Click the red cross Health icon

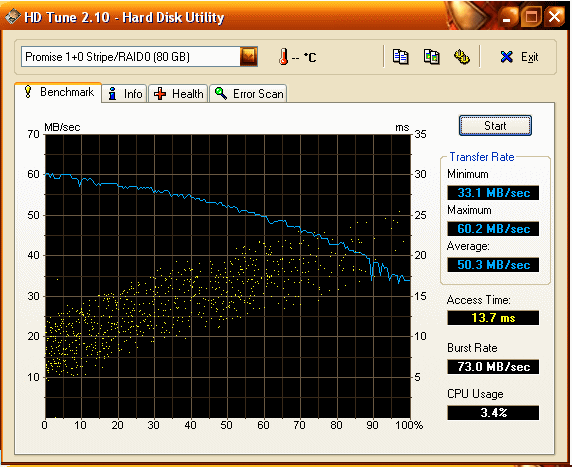coord(160,94)
